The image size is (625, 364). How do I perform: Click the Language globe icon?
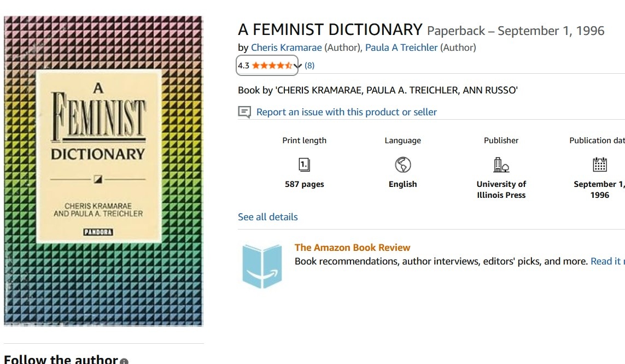click(x=402, y=164)
